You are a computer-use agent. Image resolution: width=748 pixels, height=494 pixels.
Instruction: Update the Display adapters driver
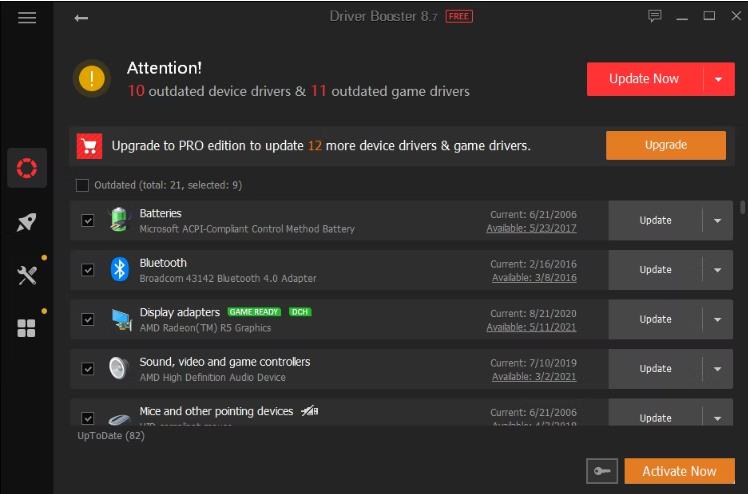click(655, 319)
